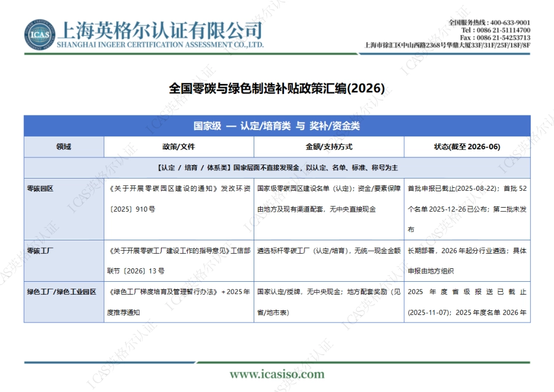Click the text 度推荐通知

coord(124,313)
